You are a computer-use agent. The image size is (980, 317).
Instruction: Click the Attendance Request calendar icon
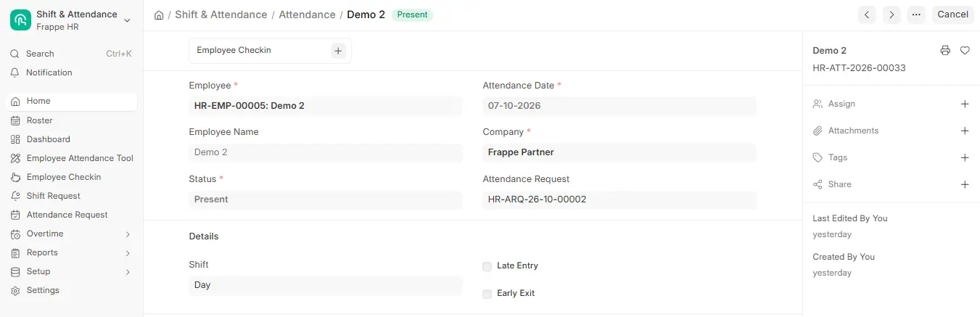point(16,215)
